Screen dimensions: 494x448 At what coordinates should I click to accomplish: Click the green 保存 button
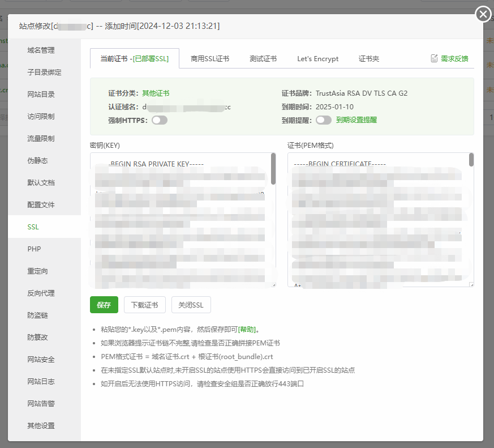point(104,305)
